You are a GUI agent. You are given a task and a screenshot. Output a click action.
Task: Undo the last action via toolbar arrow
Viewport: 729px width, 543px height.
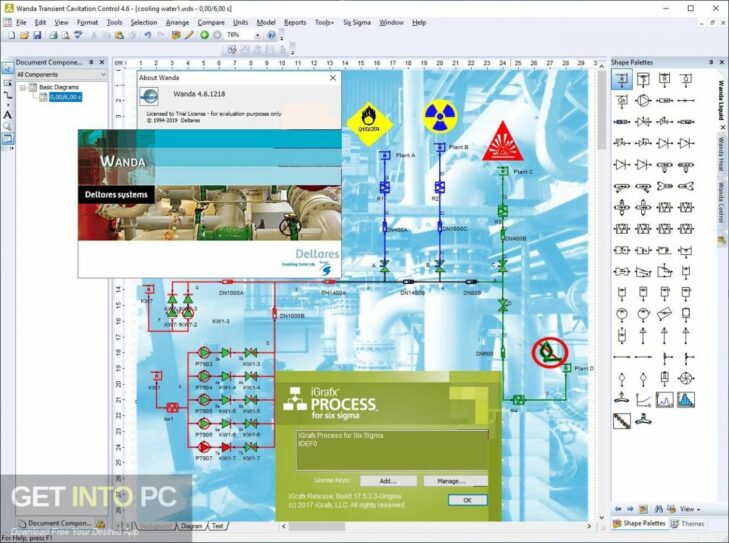click(x=147, y=35)
